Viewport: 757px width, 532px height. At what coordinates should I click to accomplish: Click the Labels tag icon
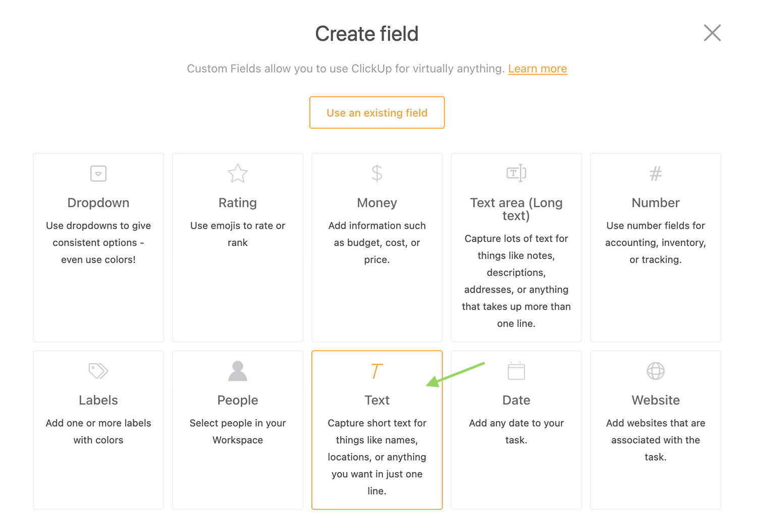(x=98, y=371)
